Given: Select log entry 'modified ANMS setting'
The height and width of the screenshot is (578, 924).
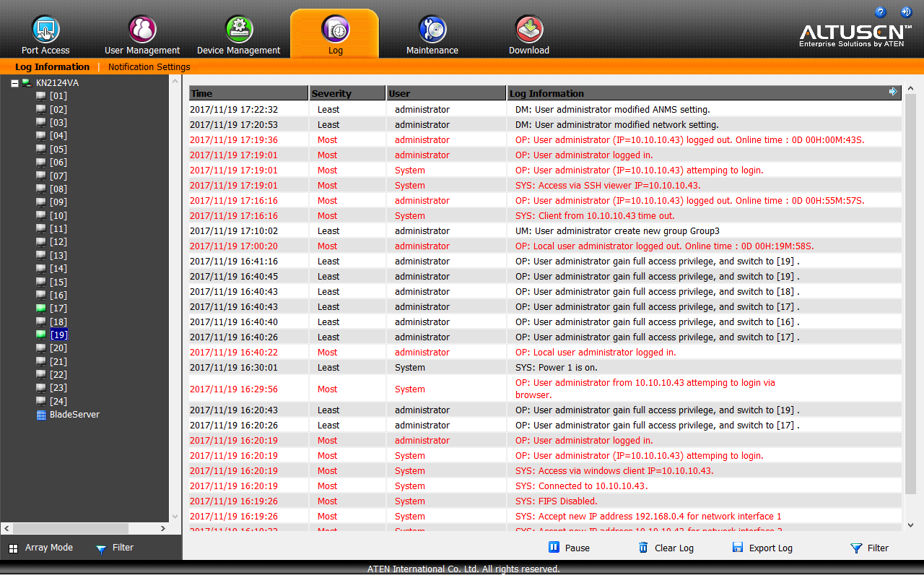Looking at the screenshot, I should pos(545,110).
